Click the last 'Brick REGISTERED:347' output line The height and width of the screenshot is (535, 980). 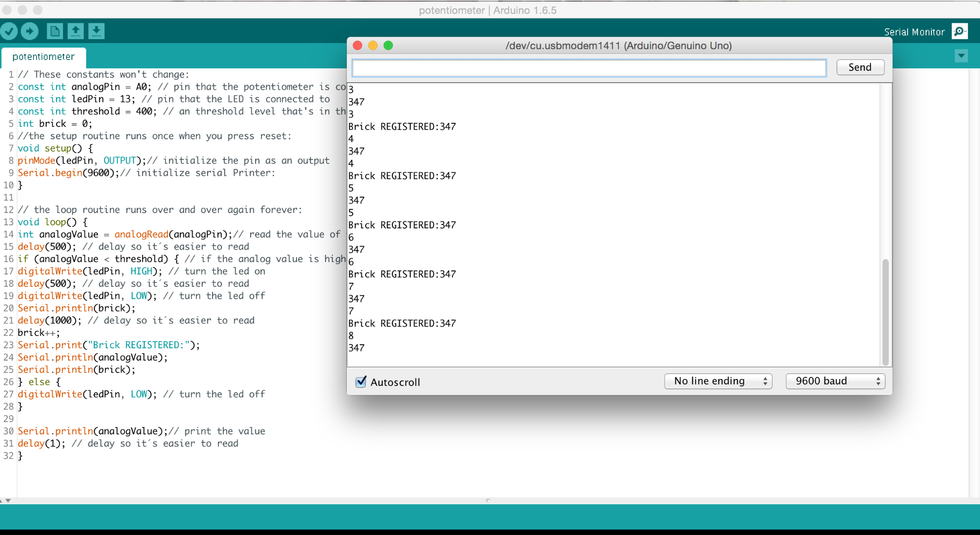[402, 323]
